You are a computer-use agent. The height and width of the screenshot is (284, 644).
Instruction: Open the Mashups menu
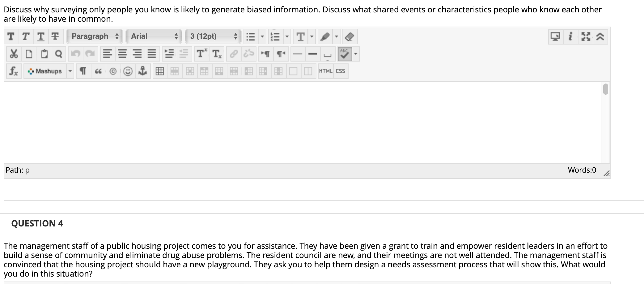click(x=46, y=71)
